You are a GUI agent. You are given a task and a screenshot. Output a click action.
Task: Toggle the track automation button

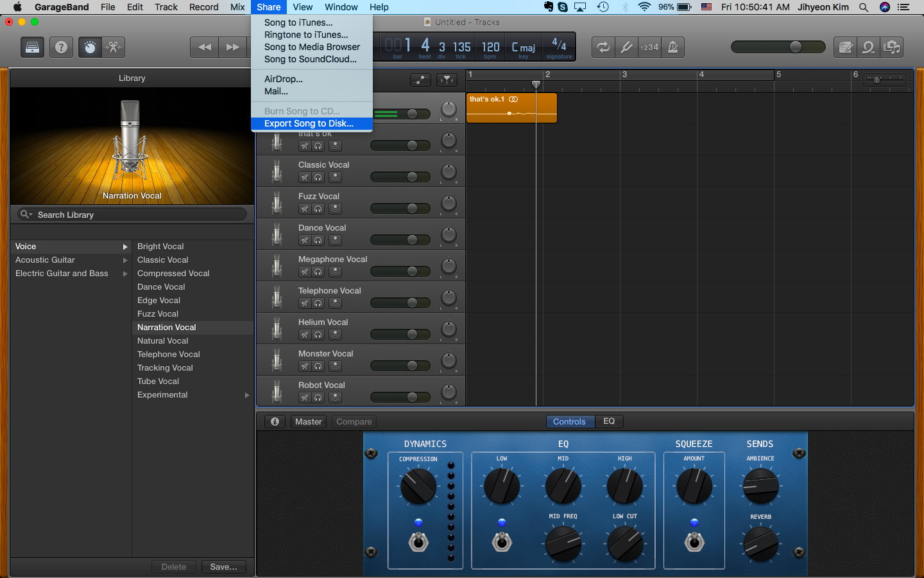click(420, 80)
